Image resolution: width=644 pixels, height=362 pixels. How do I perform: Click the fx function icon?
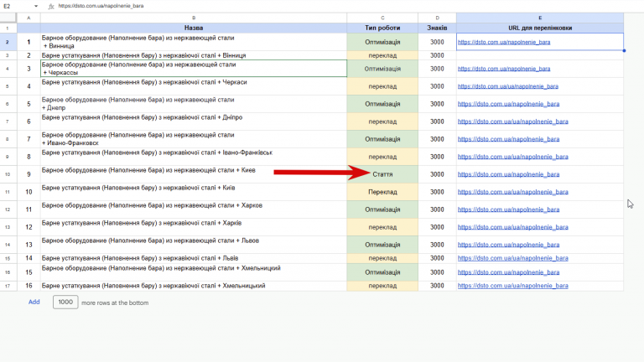point(51,6)
